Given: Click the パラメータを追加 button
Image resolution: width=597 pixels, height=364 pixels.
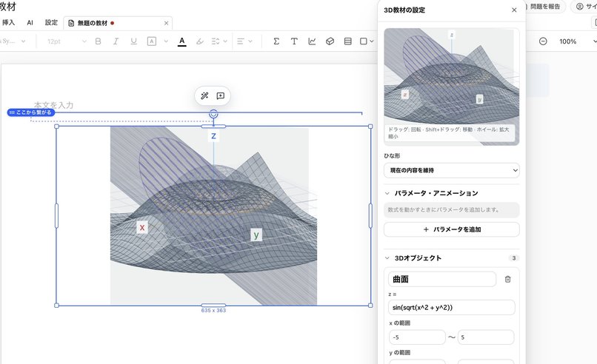Looking at the screenshot, I should 452,229.
